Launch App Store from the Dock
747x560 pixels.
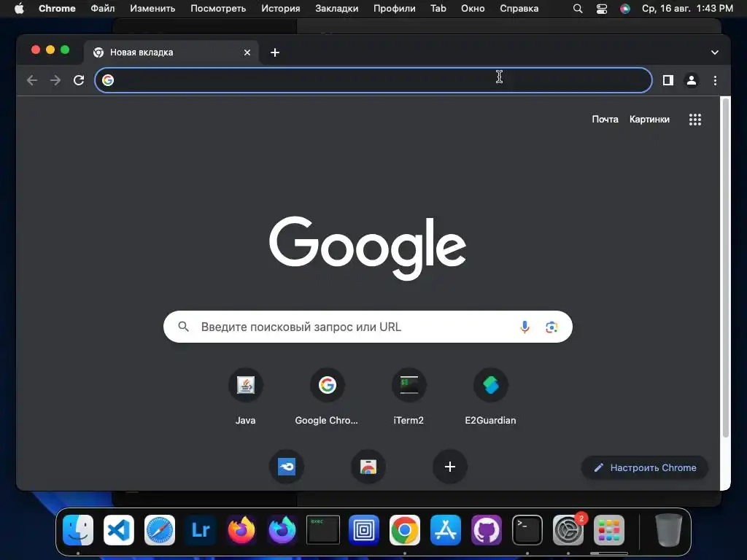pyautogui.click(x=446, y=530)
